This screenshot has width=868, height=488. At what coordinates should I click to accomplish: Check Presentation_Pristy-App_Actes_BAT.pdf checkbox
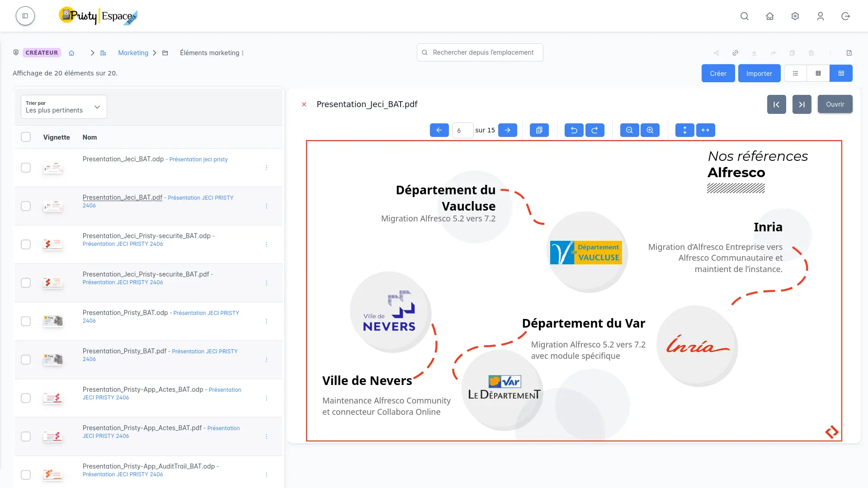click(x=26, y=436)
